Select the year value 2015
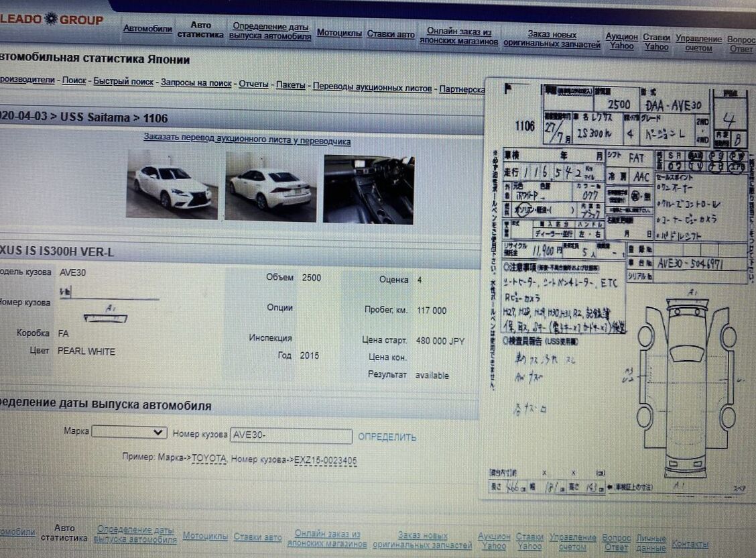This screenshot has height=558, width=756. (310, 355)
